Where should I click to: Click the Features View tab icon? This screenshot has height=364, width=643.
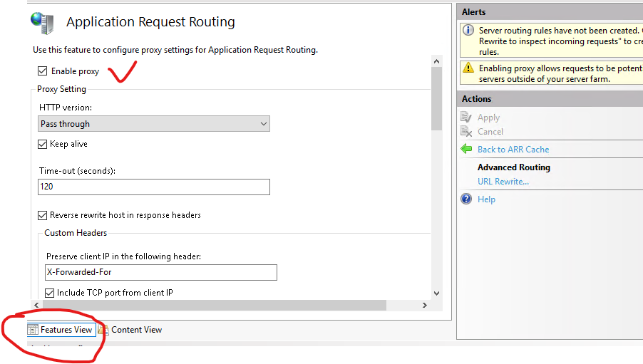(x=33, y=330)
